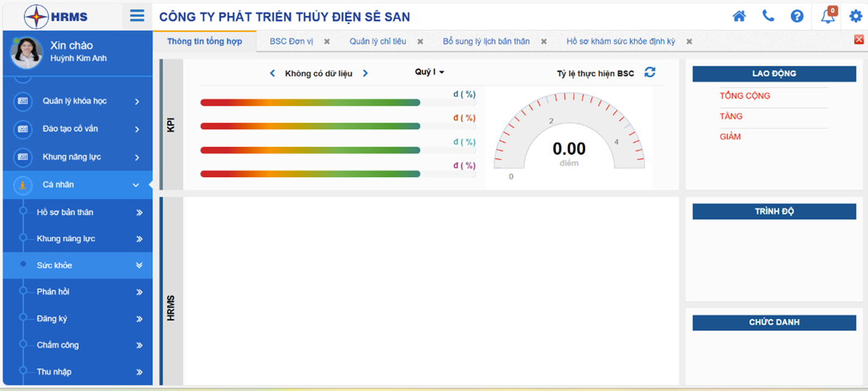Open the phone contact icon
The image size is (868, 391).
tap(768, 16)
